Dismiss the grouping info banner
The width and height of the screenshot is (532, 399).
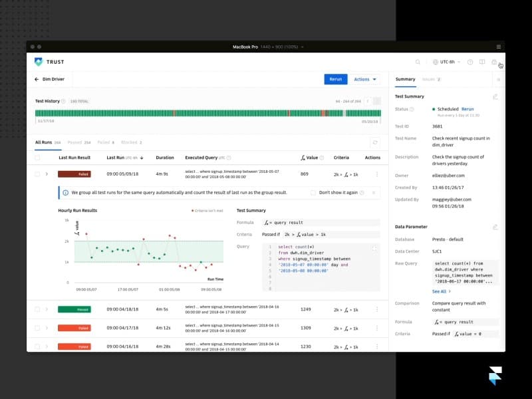(374, 193)
